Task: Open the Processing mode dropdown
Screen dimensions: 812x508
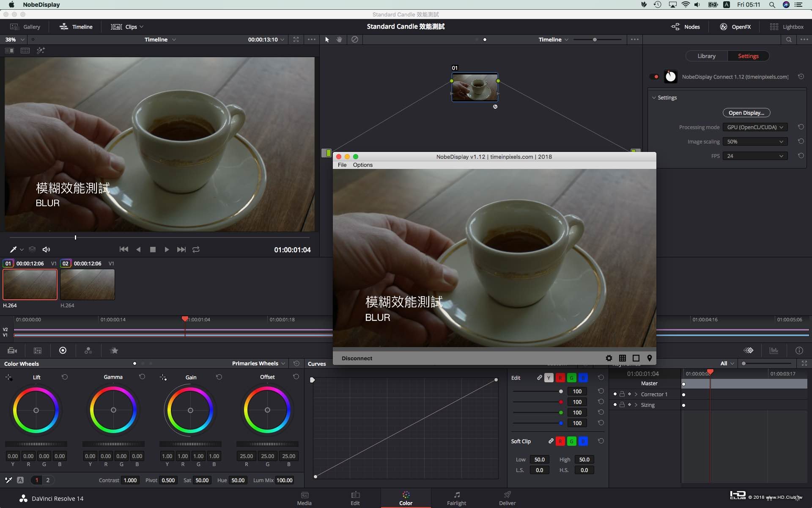Action: coord(755,127)
